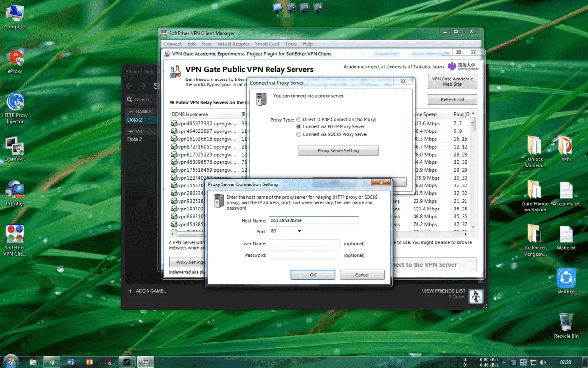Launch the SHAREit desktop shortcut
Screen dimensions: 588x368
(566, 281)
